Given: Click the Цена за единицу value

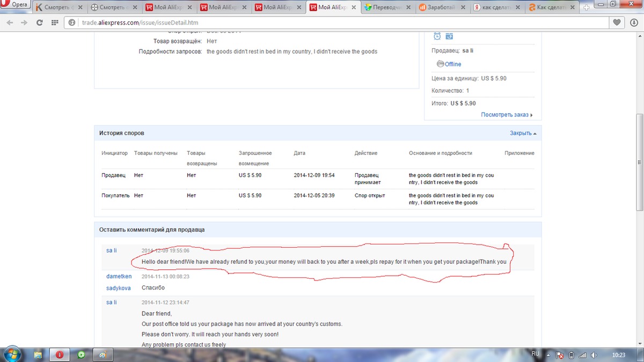Looking at the screenshot, I should [x=494, y=78].
